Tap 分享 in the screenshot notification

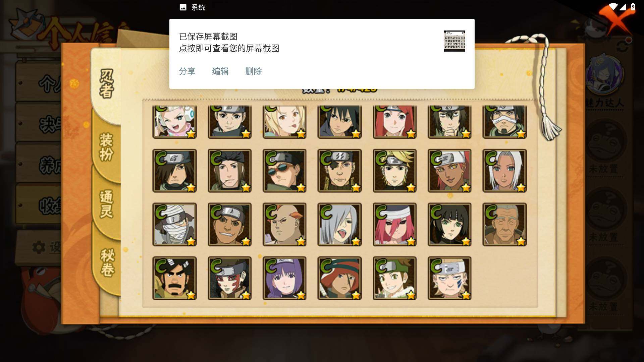[187, 71]
